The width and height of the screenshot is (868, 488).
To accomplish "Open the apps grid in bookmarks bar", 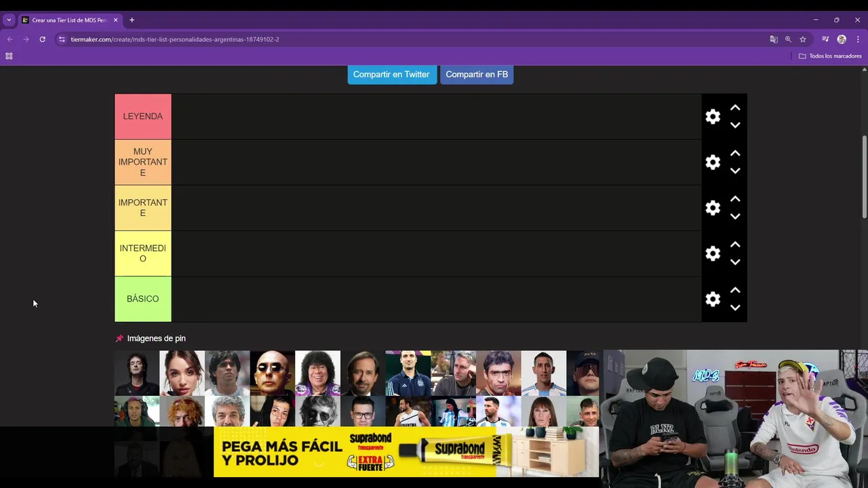I will coord(9,56).
